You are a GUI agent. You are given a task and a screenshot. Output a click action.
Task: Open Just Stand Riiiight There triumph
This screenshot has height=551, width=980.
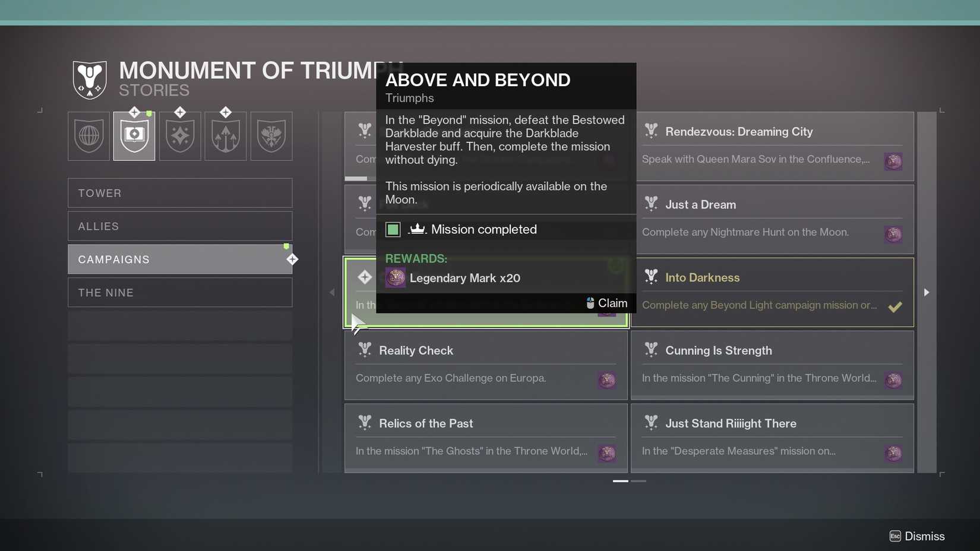pos(772,438)
